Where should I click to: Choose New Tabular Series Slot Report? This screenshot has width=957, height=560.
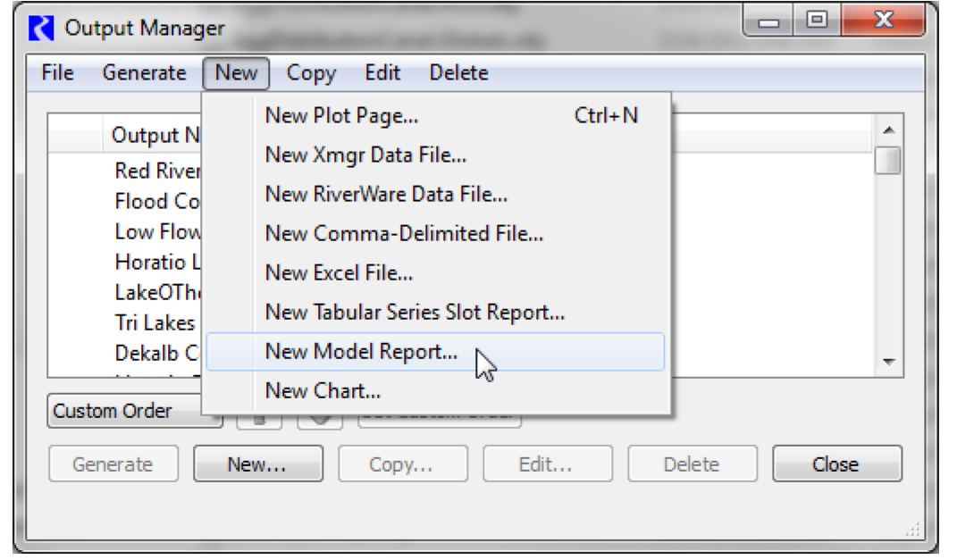pos(415,313)
